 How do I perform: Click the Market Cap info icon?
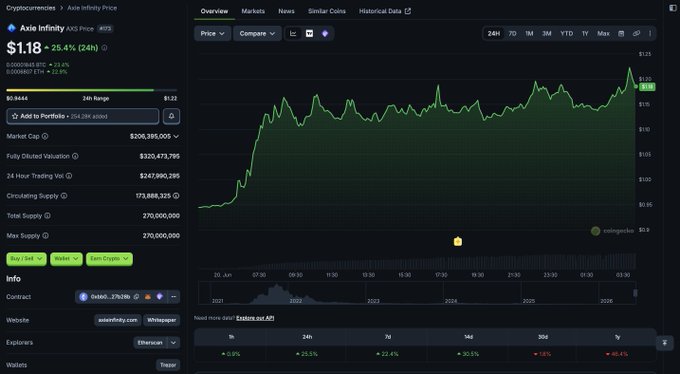coord(45,136)
